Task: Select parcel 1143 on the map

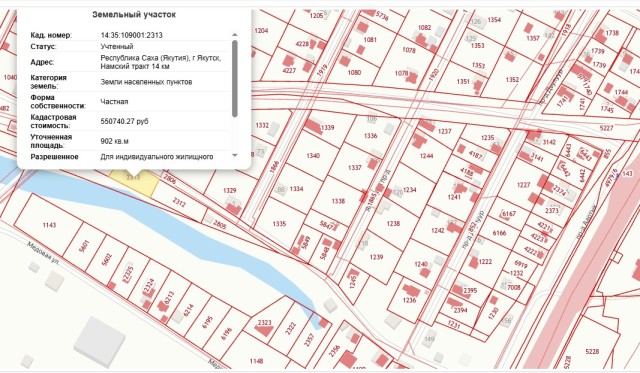Action: click(49, 225)
